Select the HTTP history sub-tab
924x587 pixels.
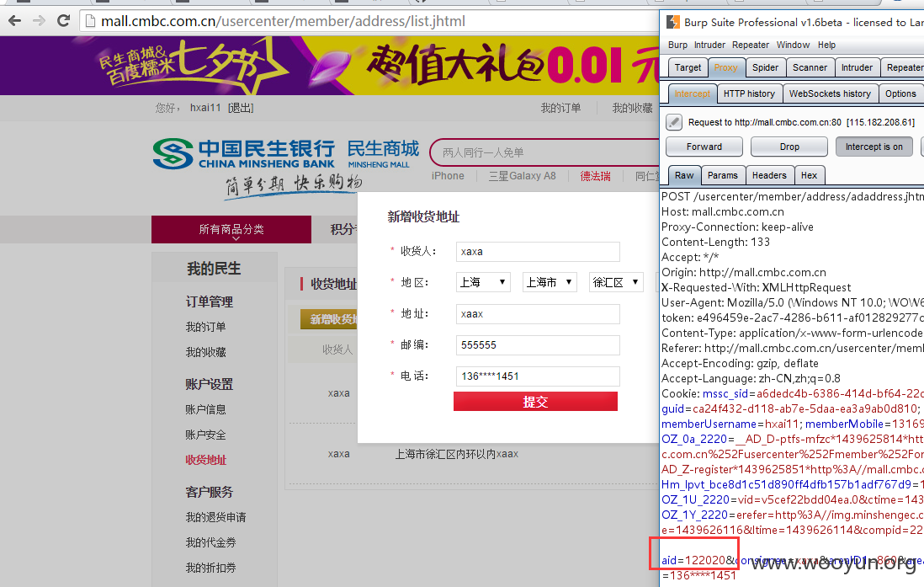point(749,93)
